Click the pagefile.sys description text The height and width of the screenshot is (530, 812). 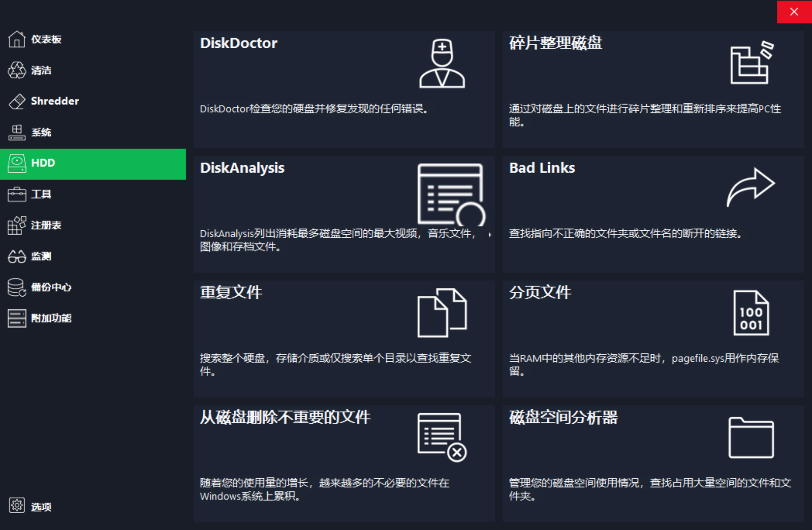pyautogui.click(x=644, y=364)
